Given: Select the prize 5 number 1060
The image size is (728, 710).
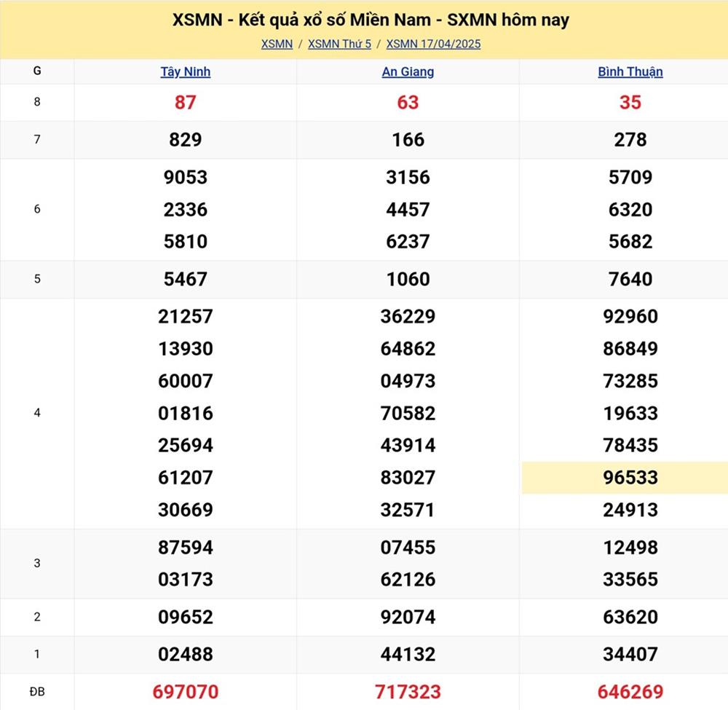Looking at the screenshot, I should click(x=408, y=279).
